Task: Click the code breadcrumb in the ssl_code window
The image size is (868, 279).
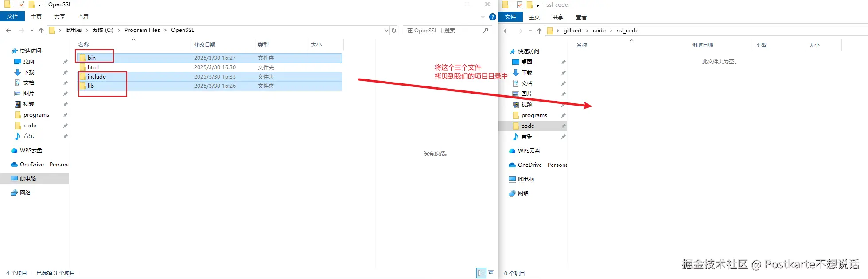Action: [x=599, y=31]
